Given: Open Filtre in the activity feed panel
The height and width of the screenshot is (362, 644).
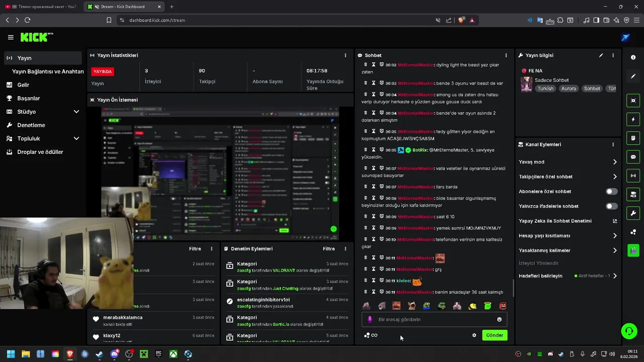Looking at the screenshot, I should [195, 249].
